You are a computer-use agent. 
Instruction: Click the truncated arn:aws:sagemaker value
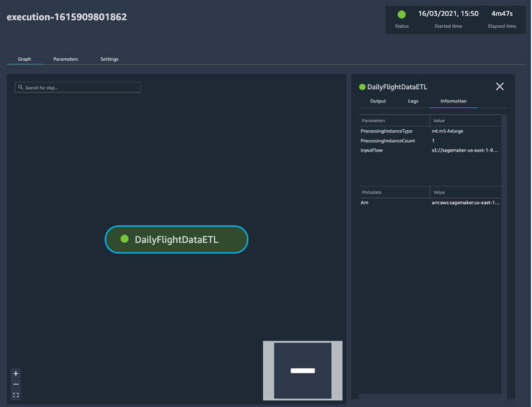465,202
